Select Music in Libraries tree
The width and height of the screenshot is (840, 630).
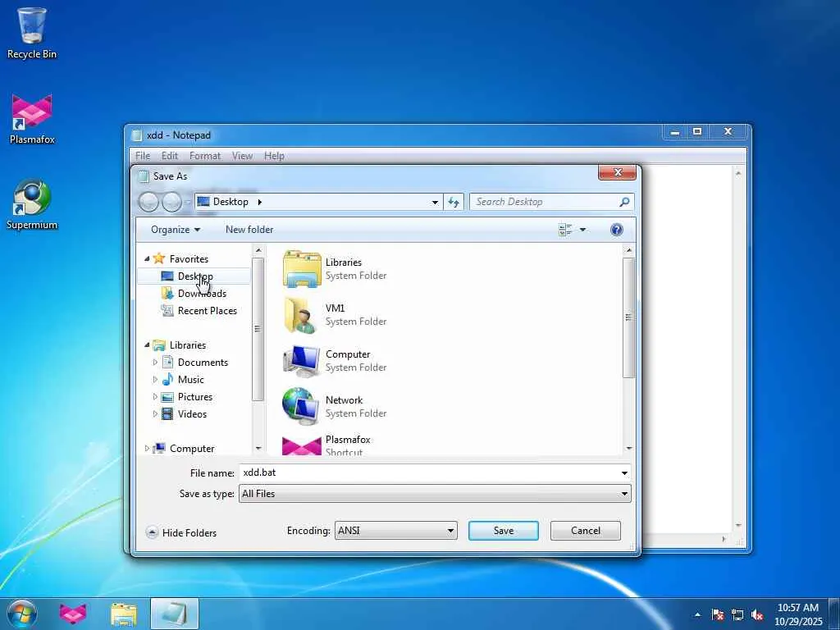190,380
